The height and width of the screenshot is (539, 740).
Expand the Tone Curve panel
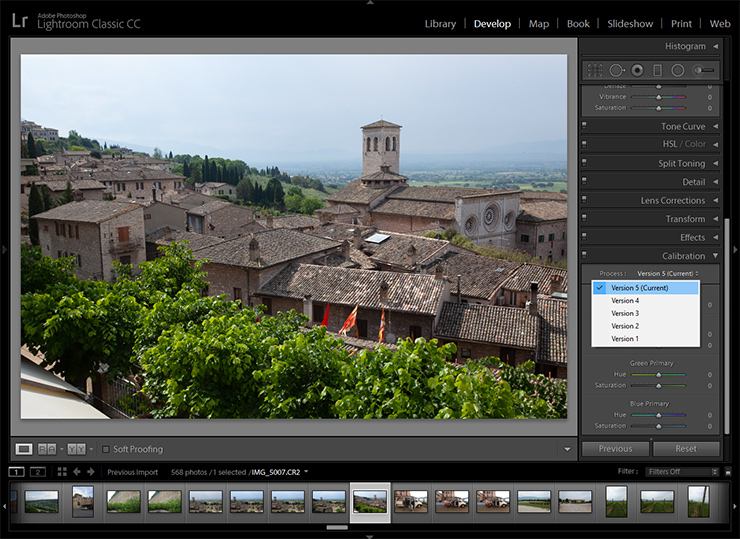click(715, 126)
